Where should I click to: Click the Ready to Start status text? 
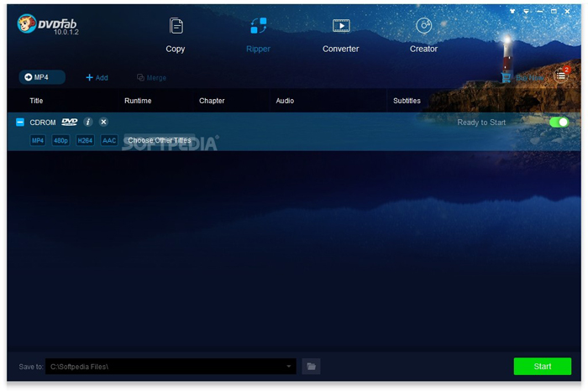[x=481, y=123]
